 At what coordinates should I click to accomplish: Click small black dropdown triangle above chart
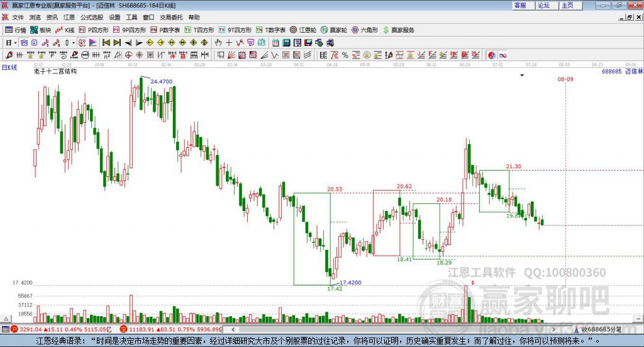pos(522,75)
